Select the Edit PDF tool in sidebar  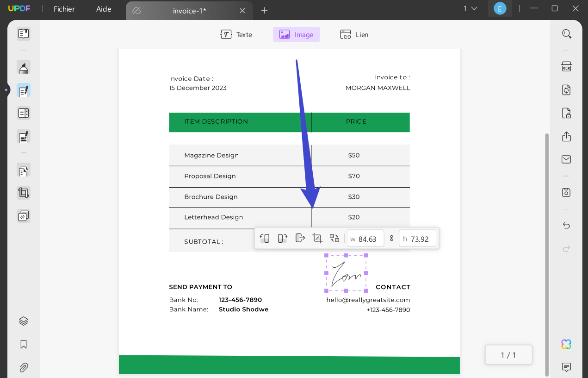point(24,90)
